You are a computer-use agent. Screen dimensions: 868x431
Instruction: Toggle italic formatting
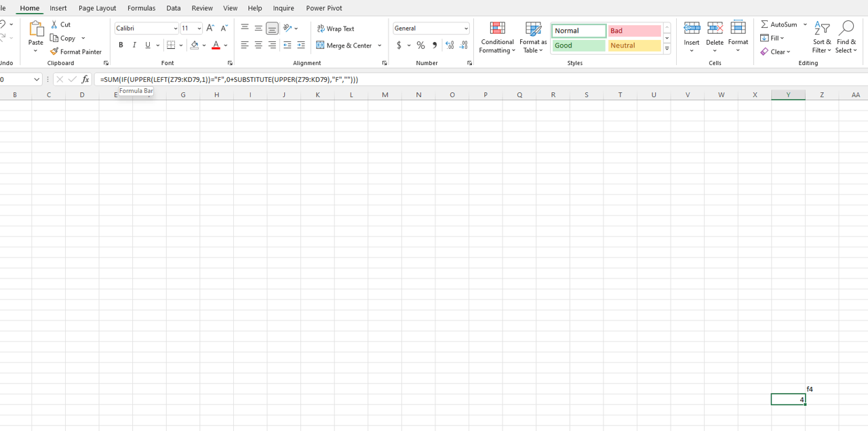[134, 45]
